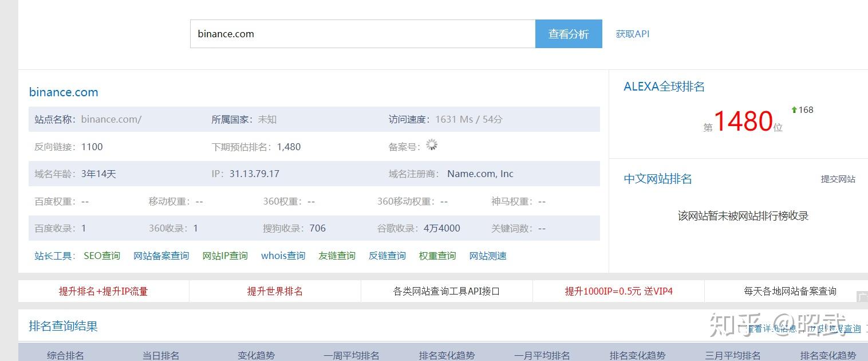Click the 一周平均排名 column header
868x361 pixels.
(x=351, y=355)
